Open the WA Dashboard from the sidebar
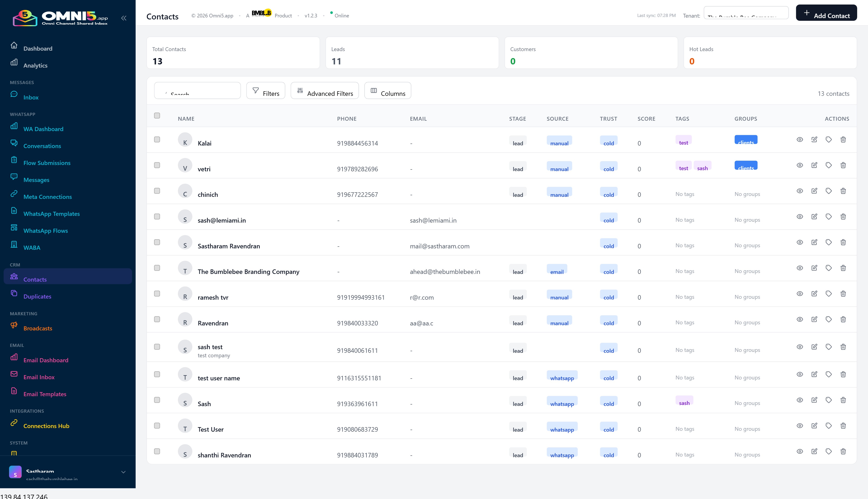This screenshot has height=499, width=868. pos(43,129)
